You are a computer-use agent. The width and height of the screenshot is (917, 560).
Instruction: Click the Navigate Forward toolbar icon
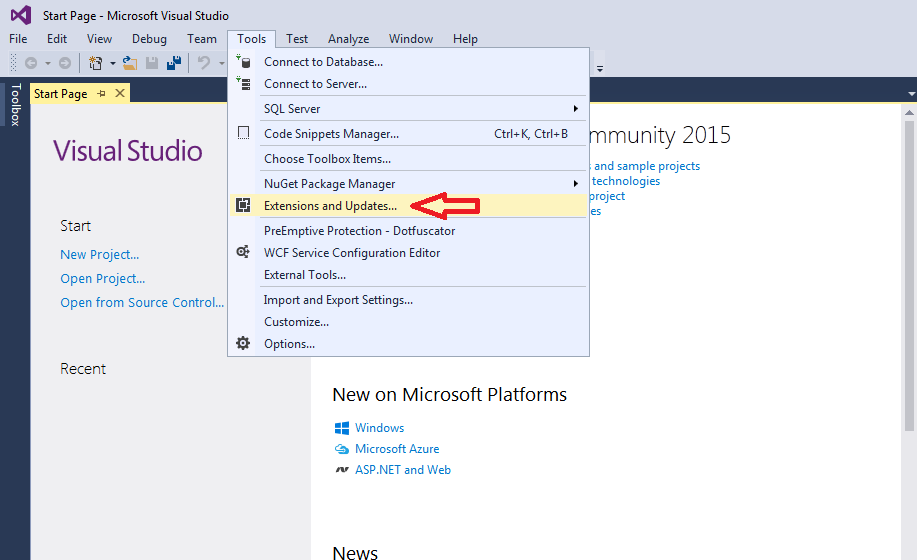tap(65, 63)
